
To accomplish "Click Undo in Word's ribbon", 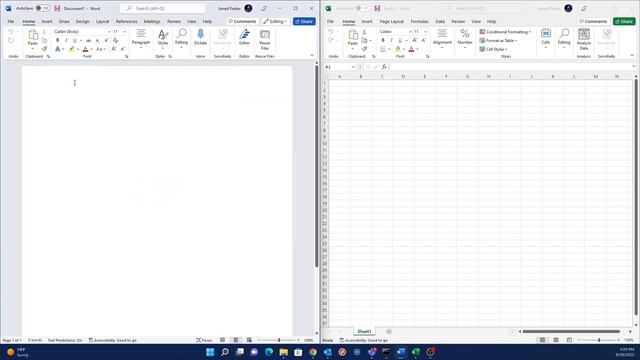I will (11, 32).
